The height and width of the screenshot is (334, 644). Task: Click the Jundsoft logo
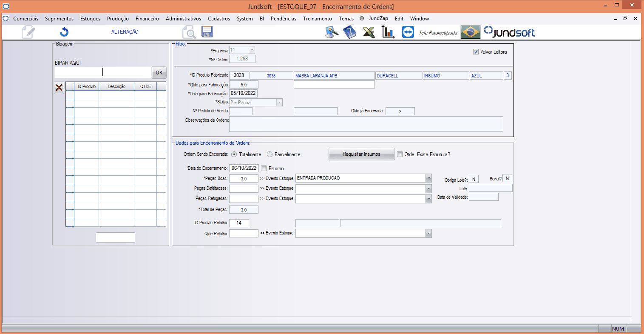point(509,32)
